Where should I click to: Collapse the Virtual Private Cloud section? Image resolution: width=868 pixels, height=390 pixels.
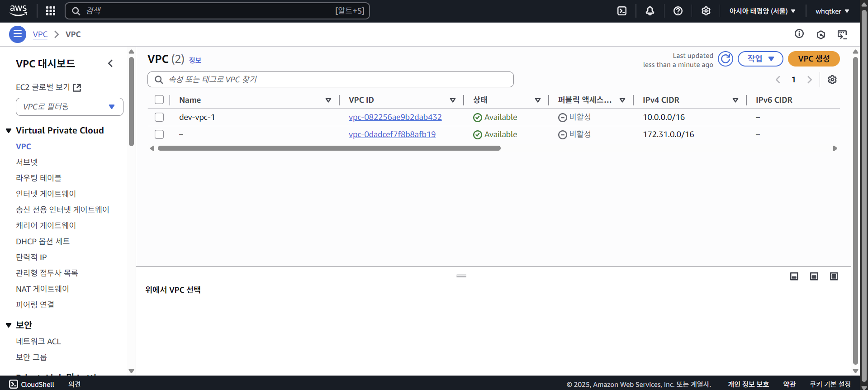click(9, 131)
